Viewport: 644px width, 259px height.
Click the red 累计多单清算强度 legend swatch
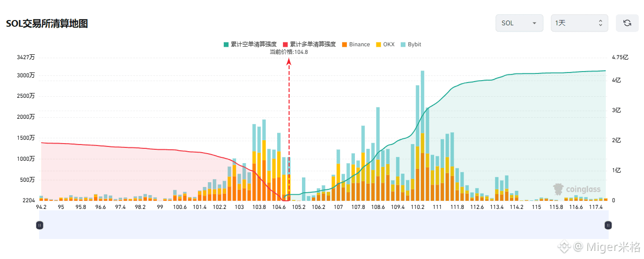click(x=285, y=44)
